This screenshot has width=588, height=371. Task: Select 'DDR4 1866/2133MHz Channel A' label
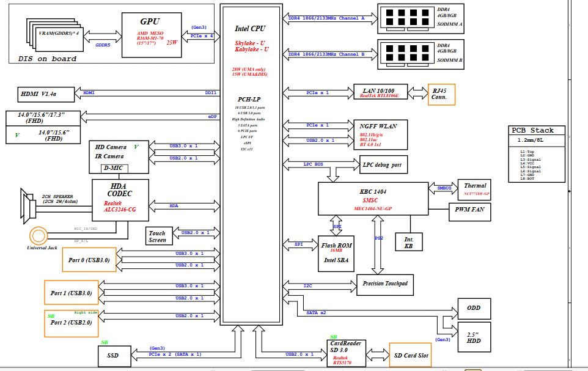point(326,18)
